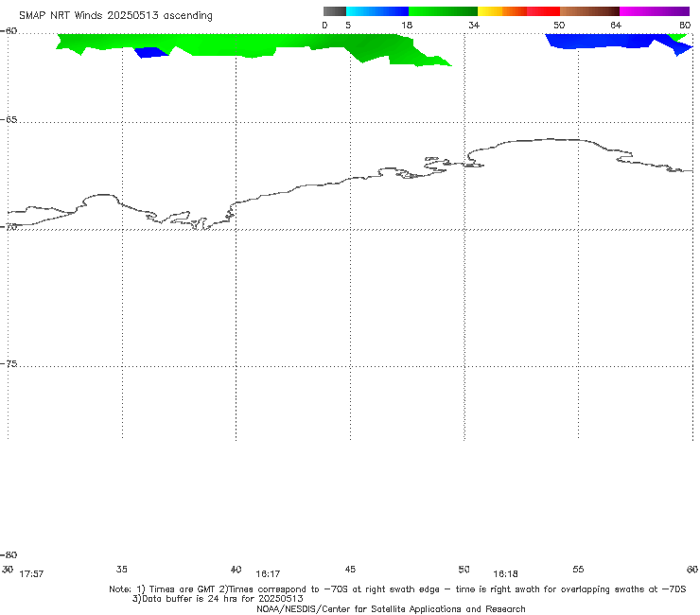This screenshot has width=700, height=615.
Task: Click the '16:17' swath time label
Action: pos(268,574)
